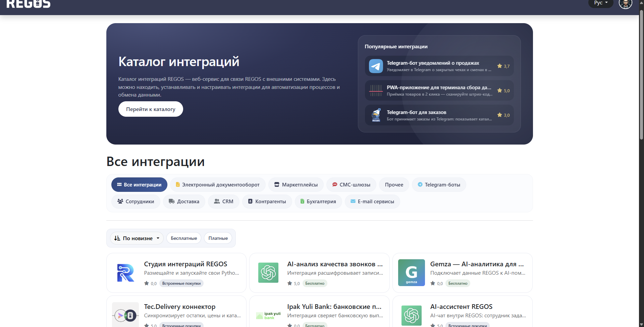644x327 pixels.
Task: Expand the По новизне sort dropdown
Action: click(x=137, y=238)
